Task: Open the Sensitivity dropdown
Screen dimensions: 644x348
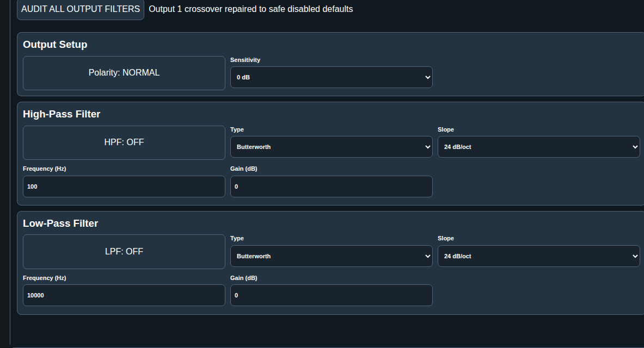Action: pyautogui.click(x=332, y=77)
